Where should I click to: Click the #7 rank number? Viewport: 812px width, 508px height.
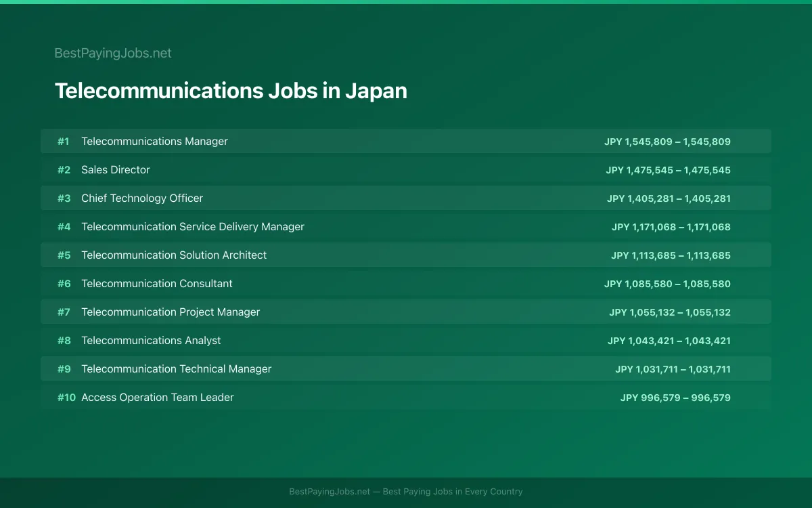point(64,312)
